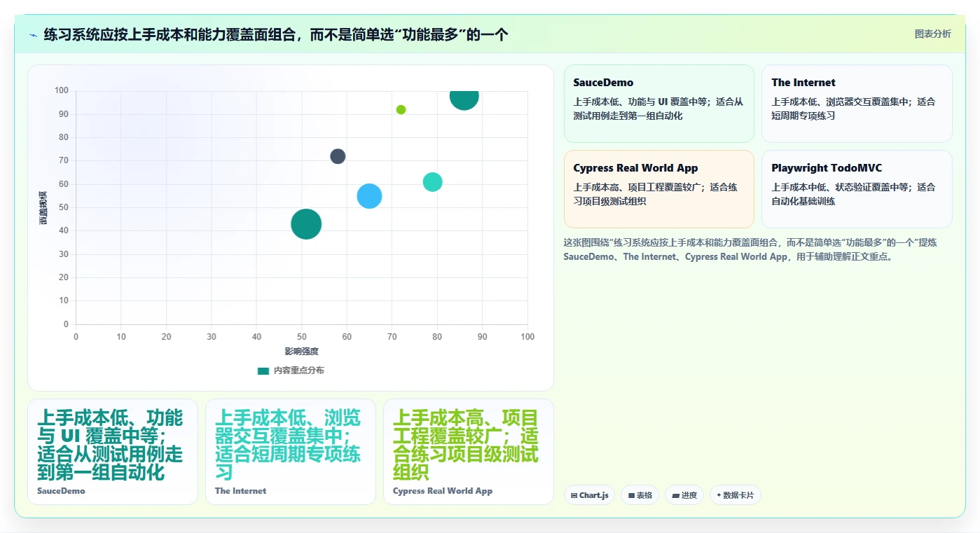
Task: Select the turquoise bubble near x 79
Action: point(433,182)
